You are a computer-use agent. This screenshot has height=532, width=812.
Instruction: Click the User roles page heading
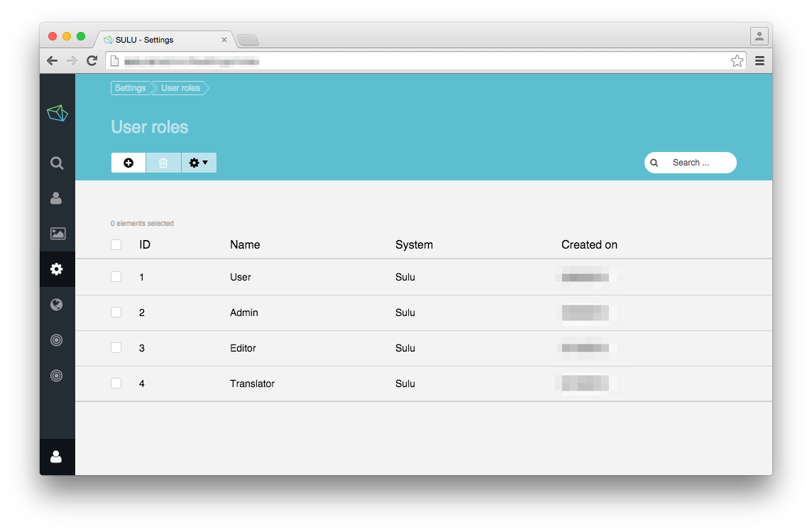point(150,127)
